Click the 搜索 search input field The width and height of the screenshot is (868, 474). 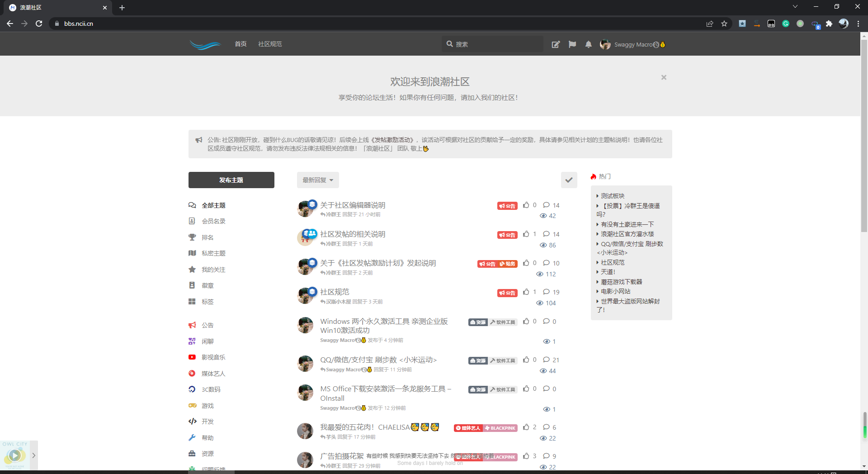[x=492, y=44]
